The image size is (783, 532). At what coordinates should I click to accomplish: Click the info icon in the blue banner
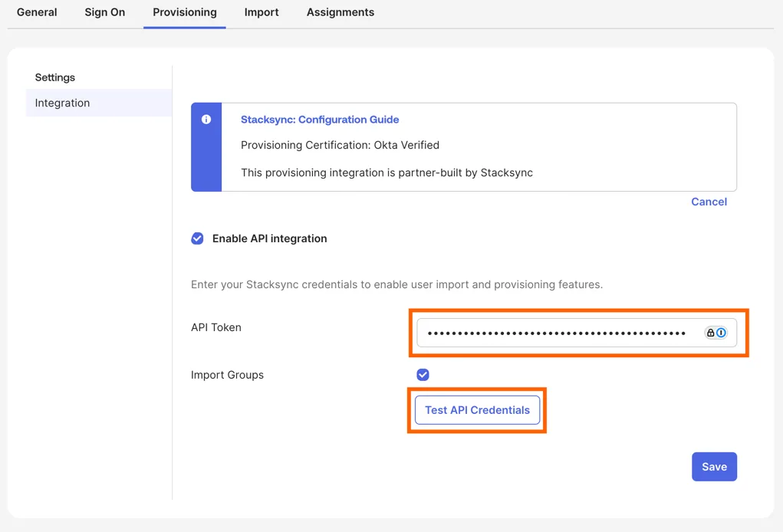[x=206, y=120]
